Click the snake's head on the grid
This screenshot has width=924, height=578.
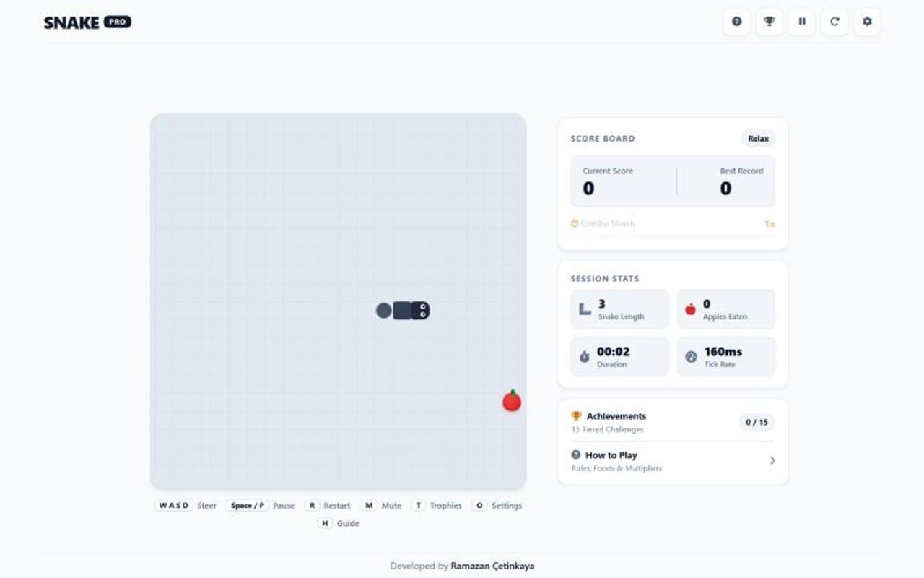(x=421, y=311)
